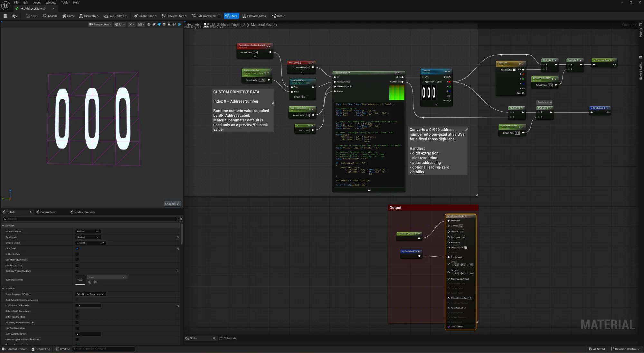The image size is (644, 353).
Task: Click the All Saved status indicator
Action: [x=596, y=349]
